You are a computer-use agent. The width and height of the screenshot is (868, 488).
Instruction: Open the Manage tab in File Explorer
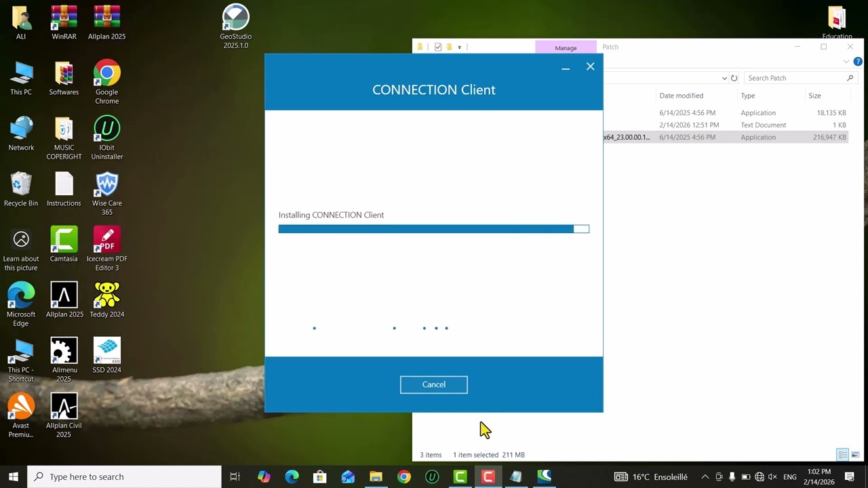coord(566,47)
